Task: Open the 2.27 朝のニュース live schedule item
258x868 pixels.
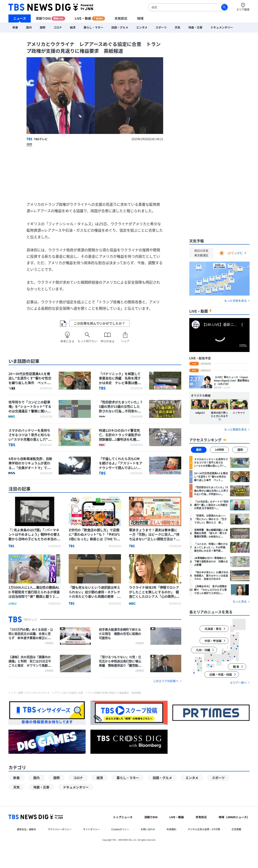Action: click(x=219, y=382)
